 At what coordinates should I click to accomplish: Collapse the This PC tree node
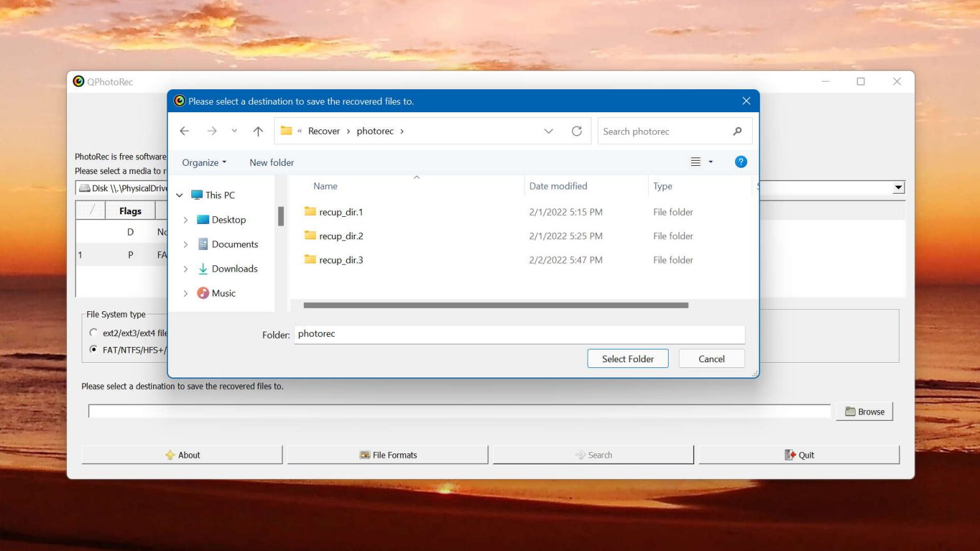[x=180, y=195]
